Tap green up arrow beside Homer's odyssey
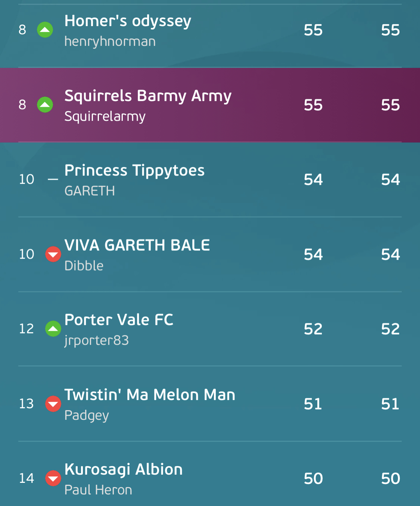The width and height of the screenshot is (420, 506). pos(45,30)
